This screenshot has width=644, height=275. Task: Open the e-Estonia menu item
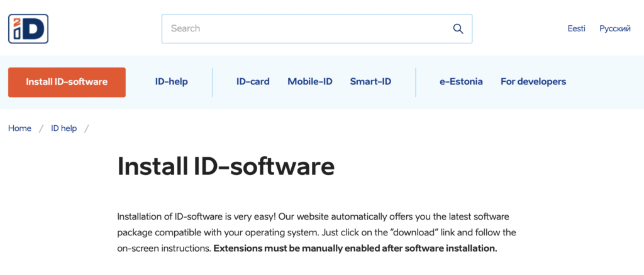tap(461, 82)
